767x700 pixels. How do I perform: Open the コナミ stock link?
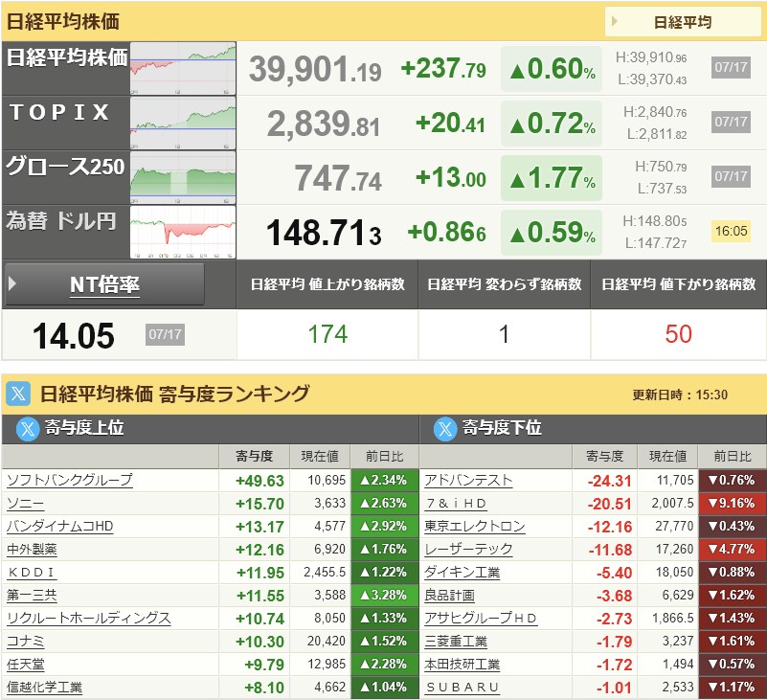click(x=26, y=641)
